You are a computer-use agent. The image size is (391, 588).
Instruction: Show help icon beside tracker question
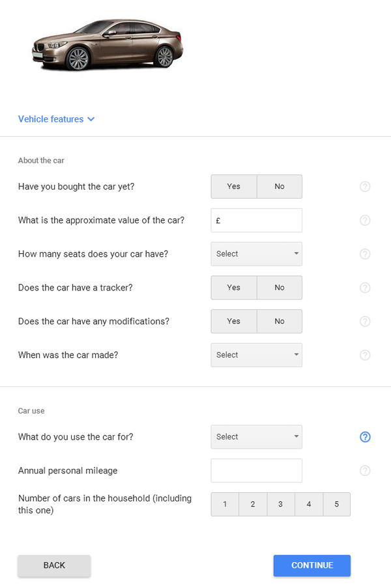point(365,288)
